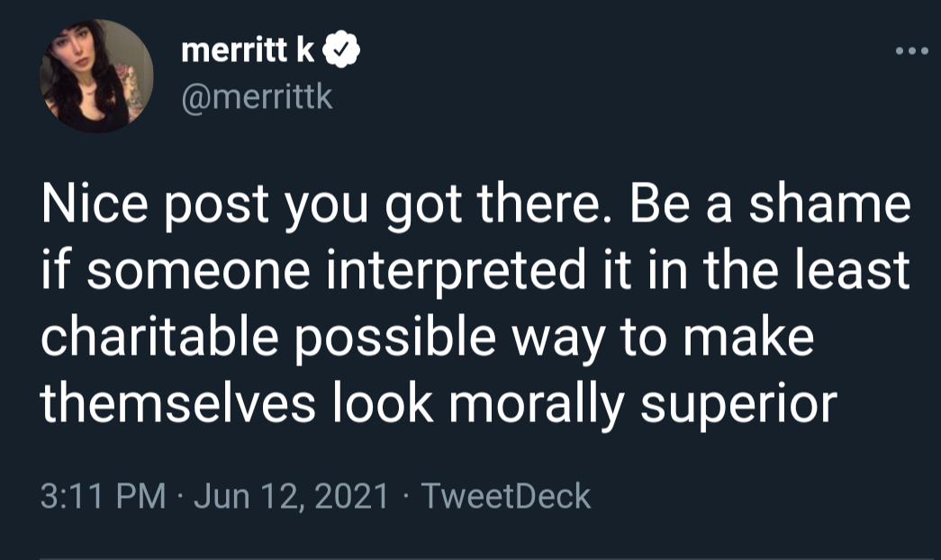Screen dimensions: 941x560
Task: Select the "Jun 12, 2021" date
Action: 292,496
